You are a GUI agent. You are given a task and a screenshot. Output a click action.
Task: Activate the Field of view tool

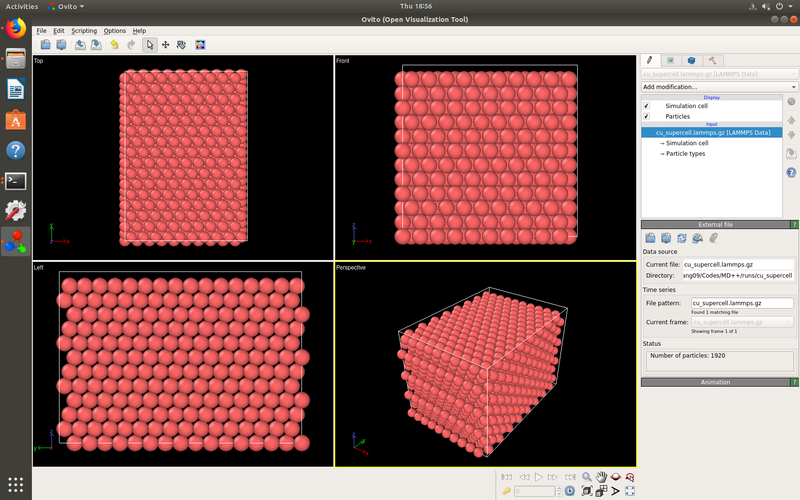pyautogui.click(x=615, y=491)
